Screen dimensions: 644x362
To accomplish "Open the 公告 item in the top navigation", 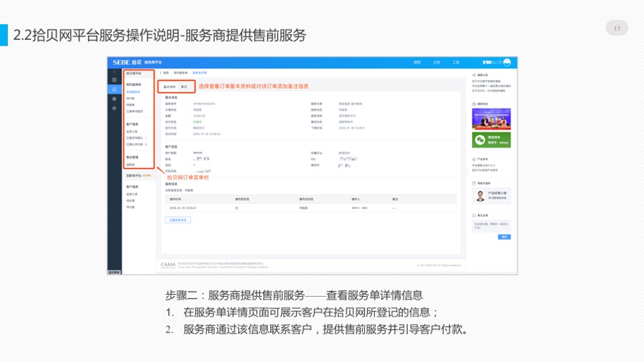I will (x=436, y=62).
